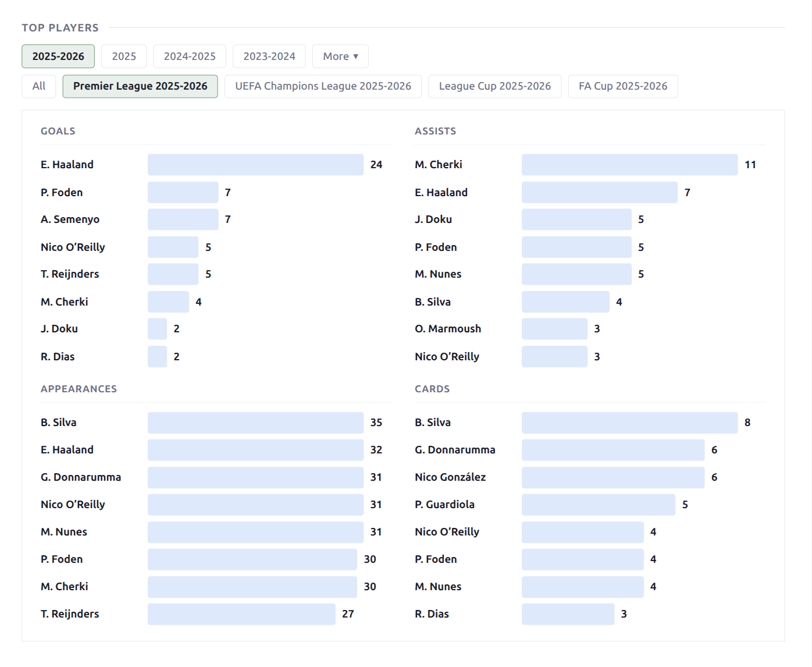The height and width of the screenshot is (667, 812).
Task: Click B. Silva's appearances value 35
Action: (x=376, y=423)
